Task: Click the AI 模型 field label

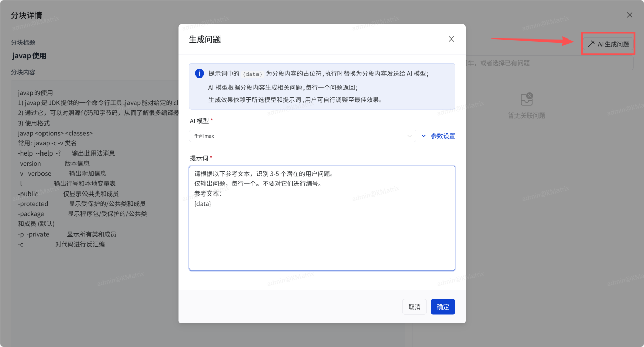Action: (x=199, y=121)
